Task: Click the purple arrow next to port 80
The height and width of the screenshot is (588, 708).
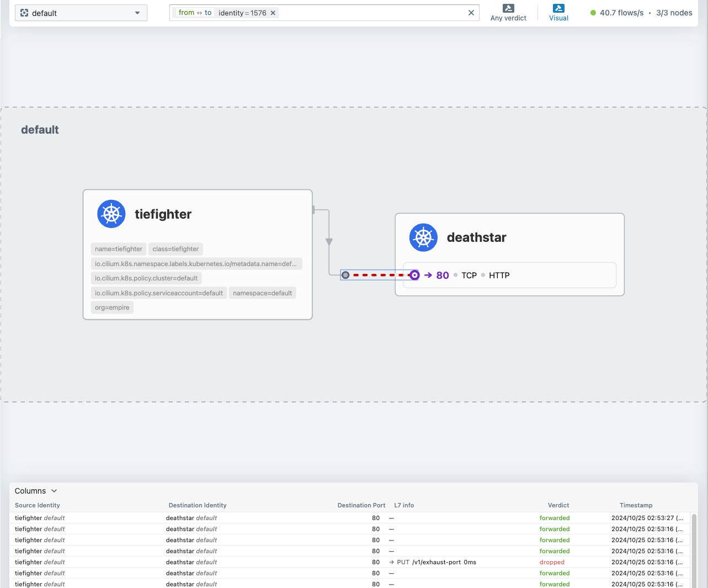Action: pyautogui.click(x=428, y=275)
